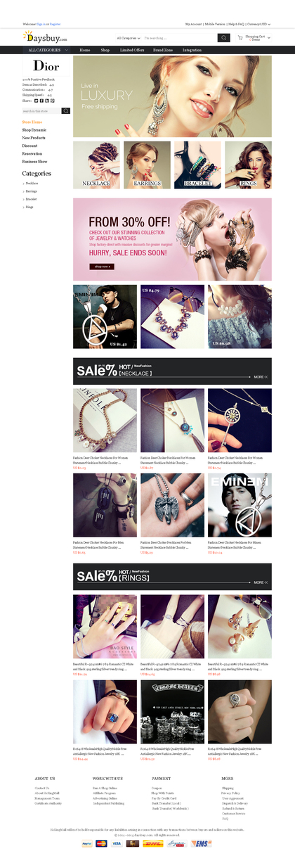Click the PayPal payment icon

[86, 843]
